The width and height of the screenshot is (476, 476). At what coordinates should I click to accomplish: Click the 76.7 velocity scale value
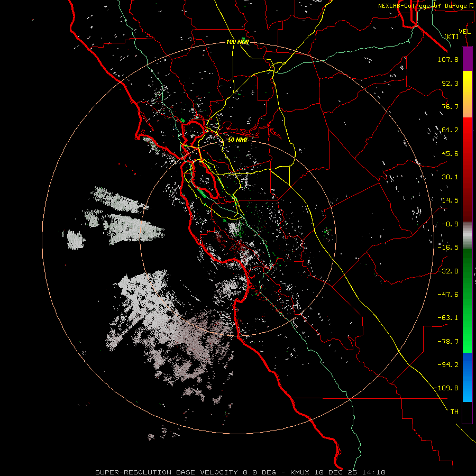pos(450,106)
